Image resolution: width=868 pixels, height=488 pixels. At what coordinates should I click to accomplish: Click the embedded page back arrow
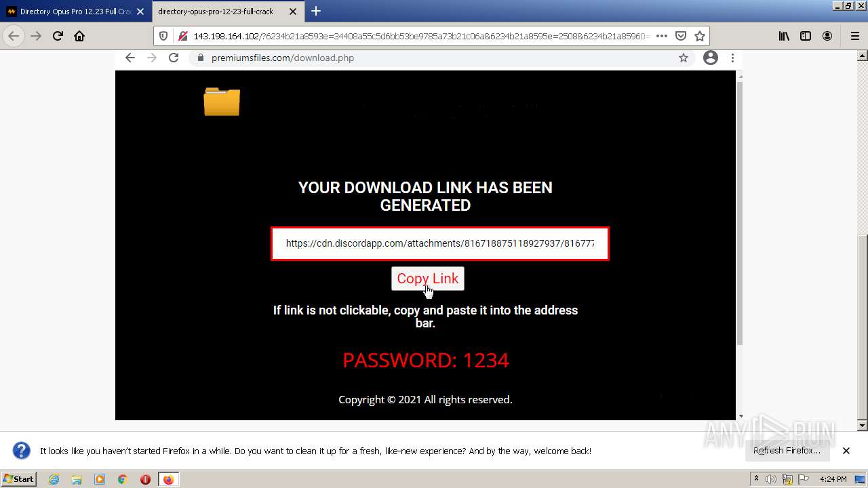[x=130, y=58]
